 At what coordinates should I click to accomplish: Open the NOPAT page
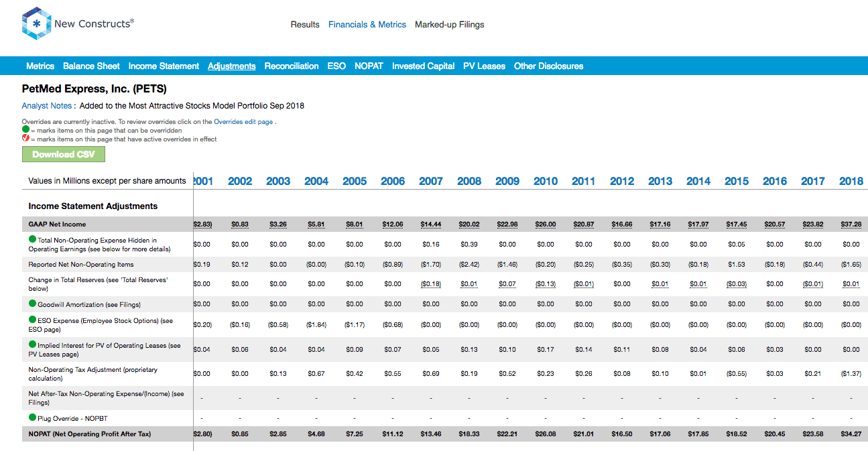(x=369, y=66)
